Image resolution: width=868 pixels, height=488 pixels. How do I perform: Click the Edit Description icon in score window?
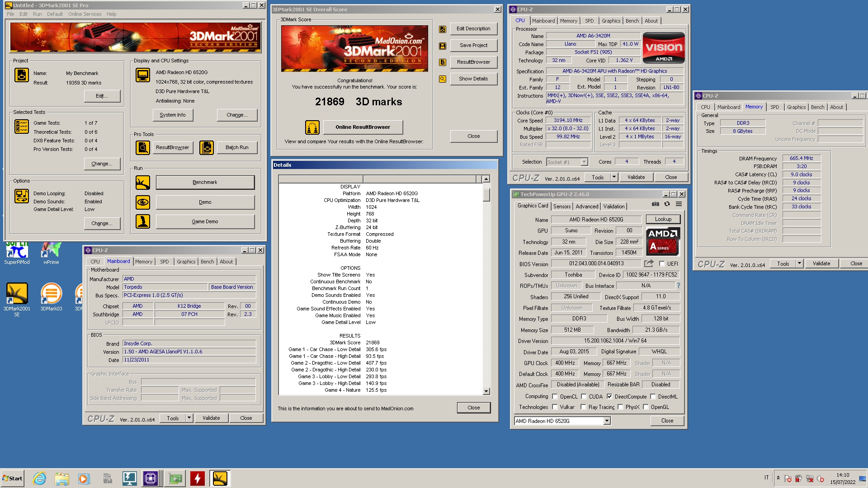pos(443,29)
